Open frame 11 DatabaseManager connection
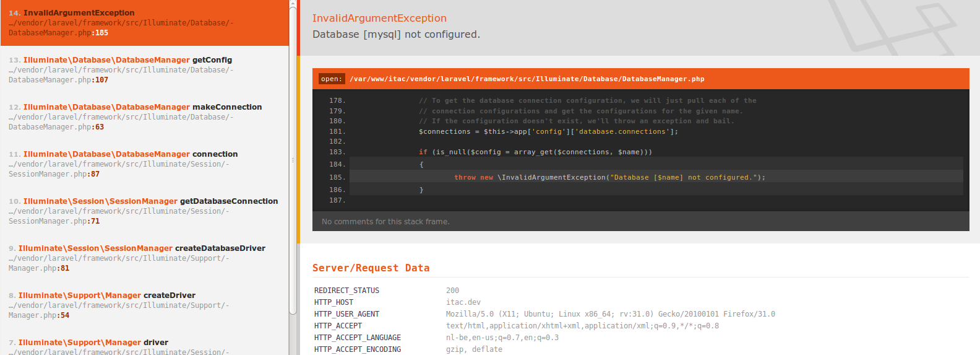980x355 pixels. (144, 164)
